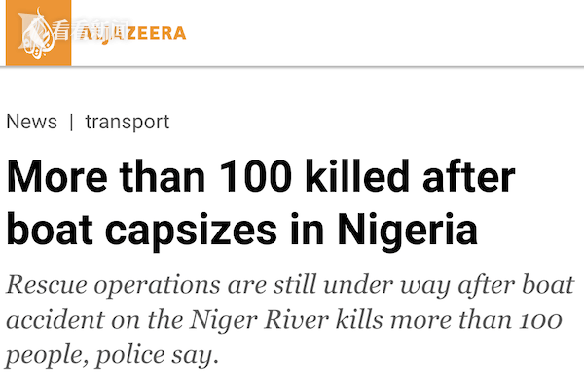This screenshot has width=584, height=392.
Task: Click the gray divider line under the header
Action: click(x=292, y=67)
